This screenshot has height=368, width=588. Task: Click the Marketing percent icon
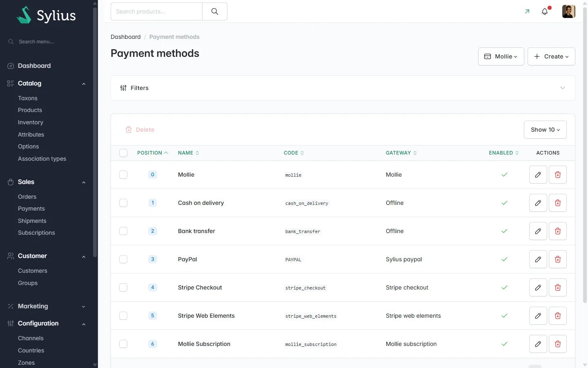point(11,306)
